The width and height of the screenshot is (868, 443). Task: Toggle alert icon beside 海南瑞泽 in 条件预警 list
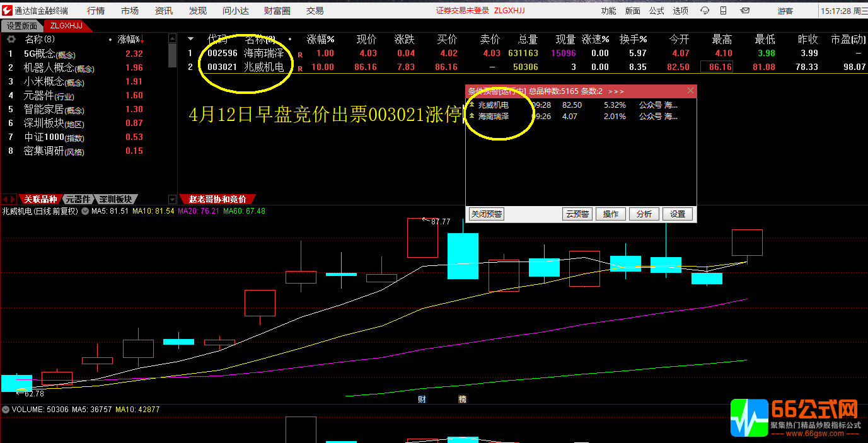470,116
